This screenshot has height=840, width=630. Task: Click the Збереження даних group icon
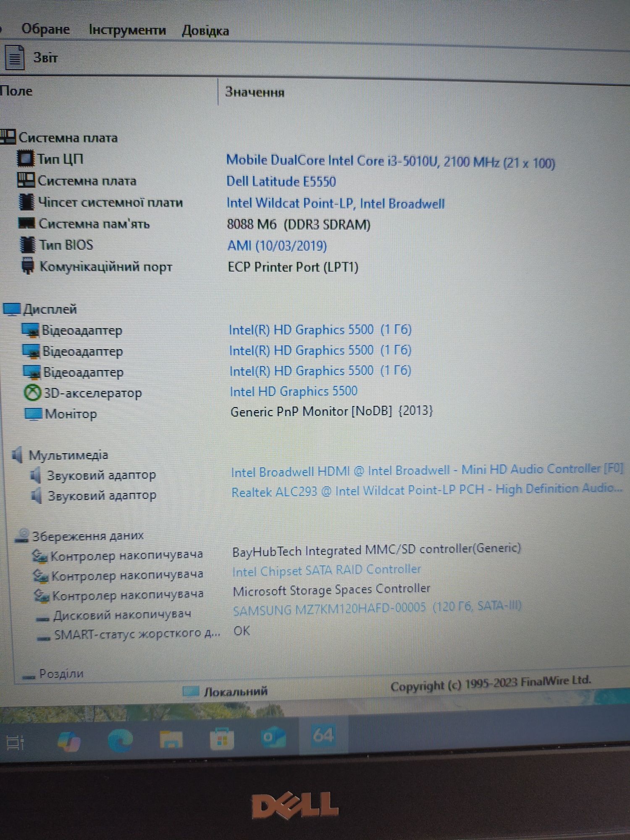click(22, 535)
